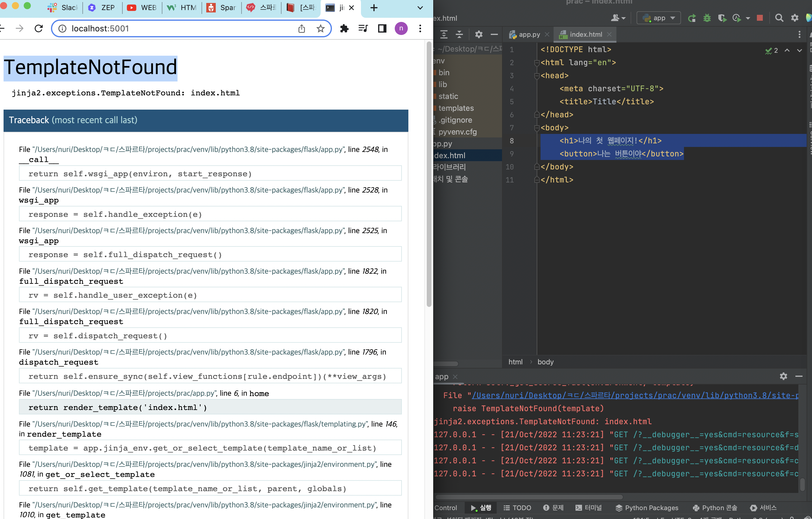
Task: Toggle the TODO tool window
Action: point(517,507)
